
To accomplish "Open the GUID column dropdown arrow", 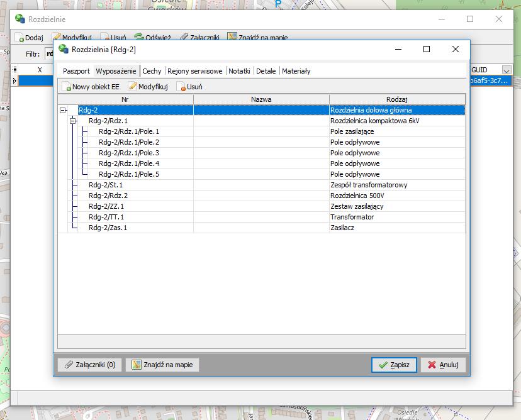I will [507, 70].
